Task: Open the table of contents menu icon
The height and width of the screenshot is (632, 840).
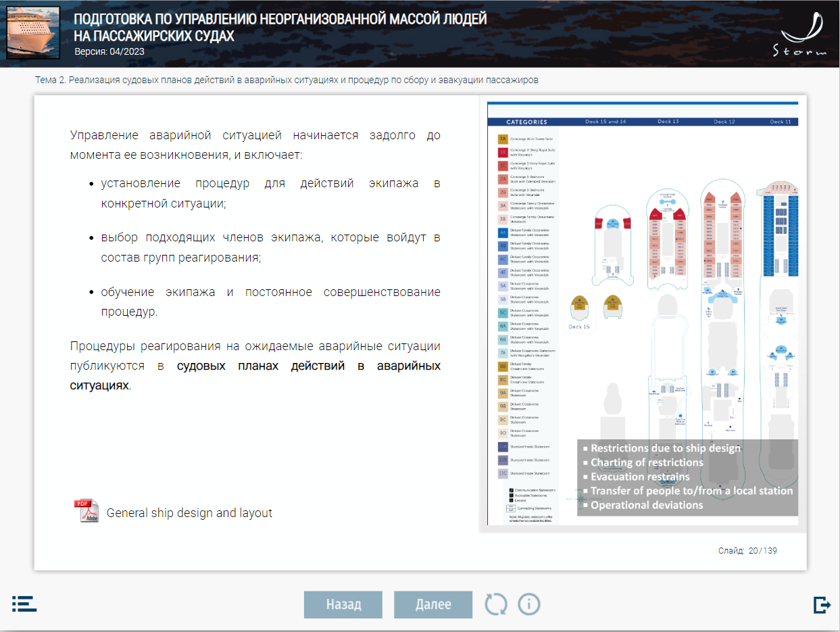Action: [24, 604]
